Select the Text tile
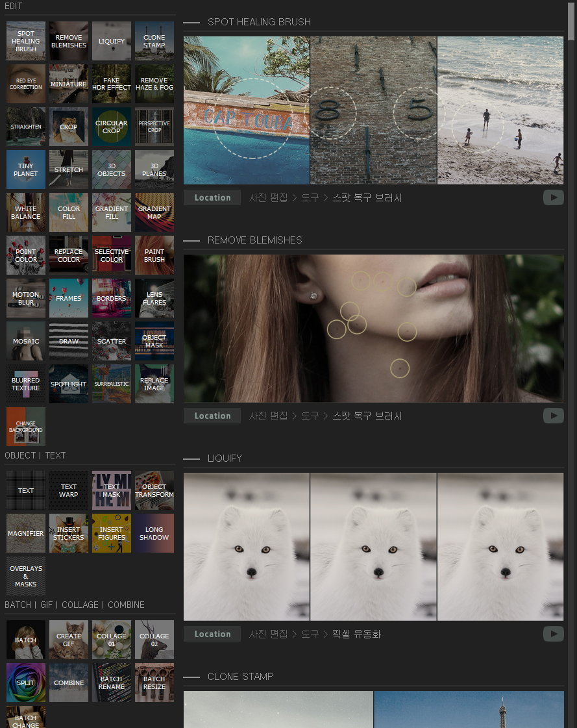 (x=26, y=490)
